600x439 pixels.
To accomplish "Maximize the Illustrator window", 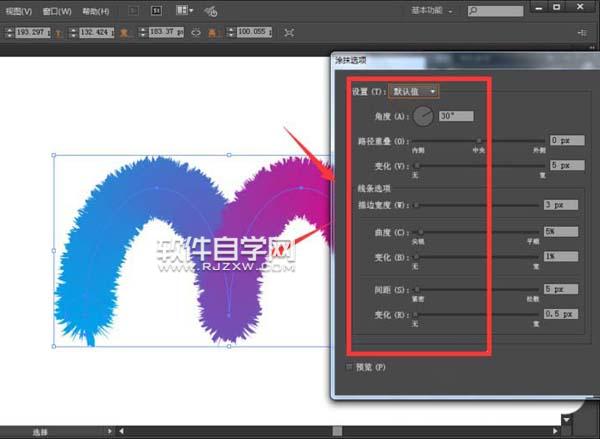I will (x=556, y=7).
